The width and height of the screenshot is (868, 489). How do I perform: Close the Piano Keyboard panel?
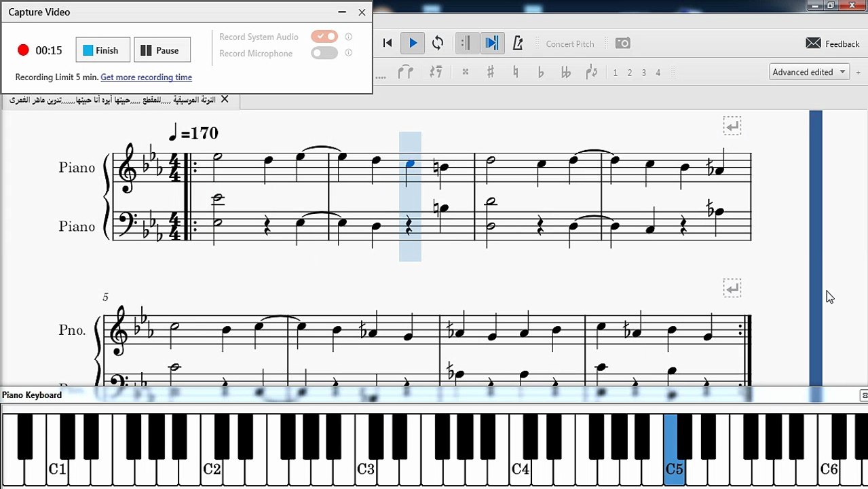click(x=864, y=395)
